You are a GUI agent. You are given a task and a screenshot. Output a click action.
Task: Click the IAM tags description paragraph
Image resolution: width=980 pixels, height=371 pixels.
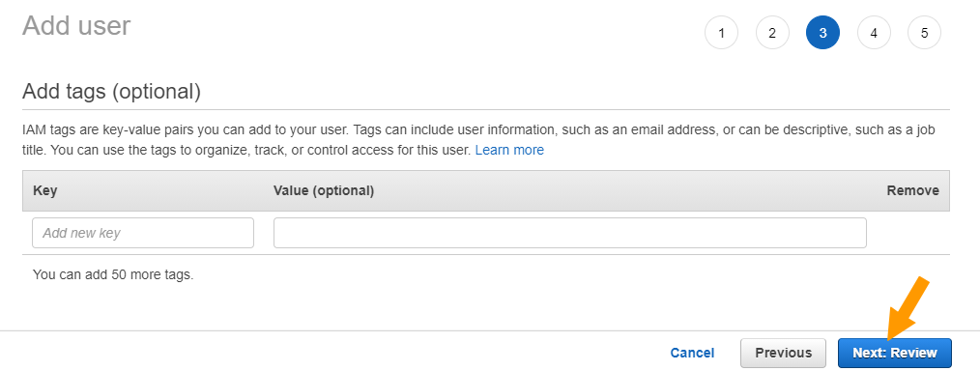(x=479, y=140)
